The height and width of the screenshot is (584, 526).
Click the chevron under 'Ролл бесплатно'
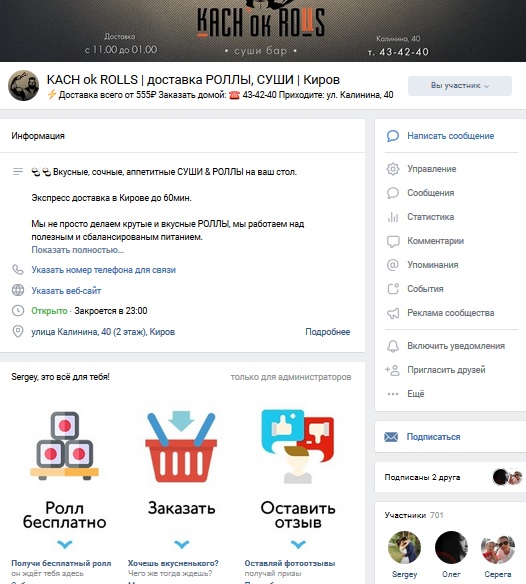[64, 545]
